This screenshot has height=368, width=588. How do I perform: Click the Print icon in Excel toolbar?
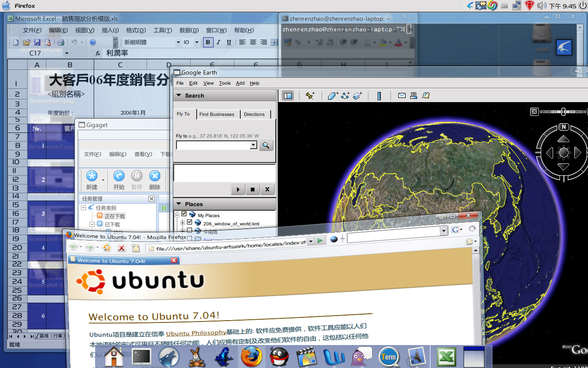point(61,42)
